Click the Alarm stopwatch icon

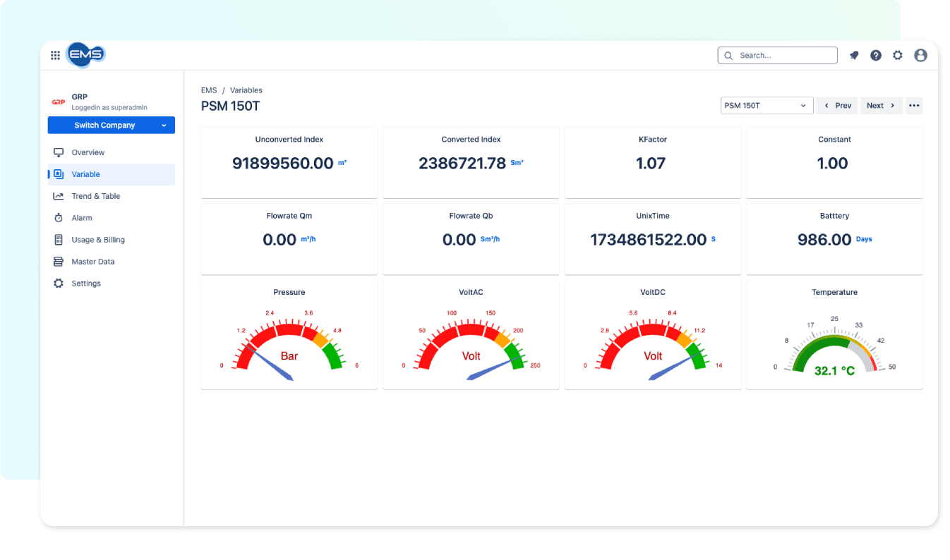(x=59, y=218)
